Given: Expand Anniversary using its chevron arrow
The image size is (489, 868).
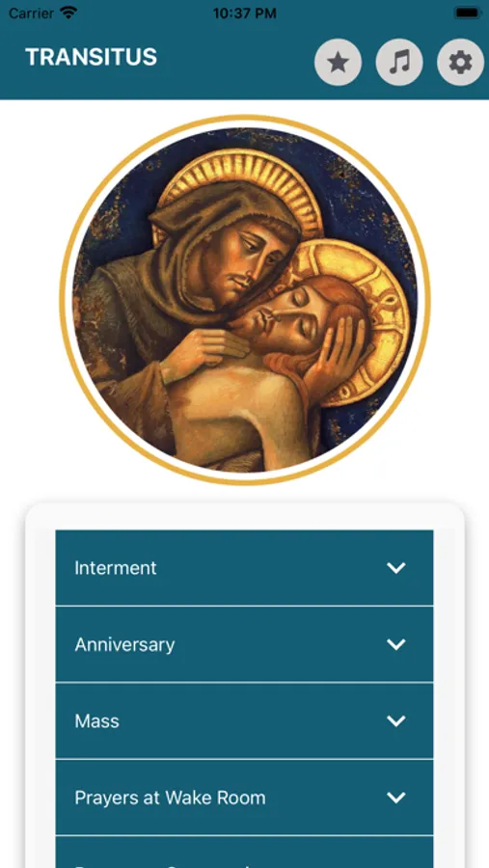Looking at the screenshot, I should 396,644.
